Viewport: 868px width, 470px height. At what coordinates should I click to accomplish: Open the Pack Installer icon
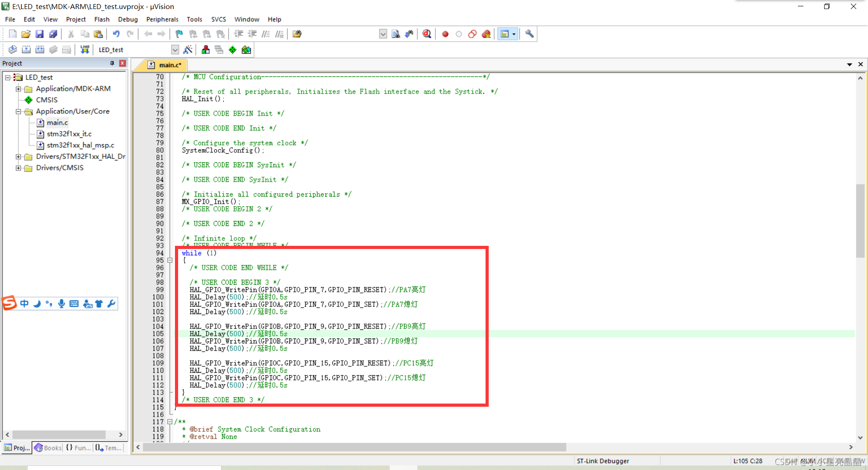pos(246,50)
